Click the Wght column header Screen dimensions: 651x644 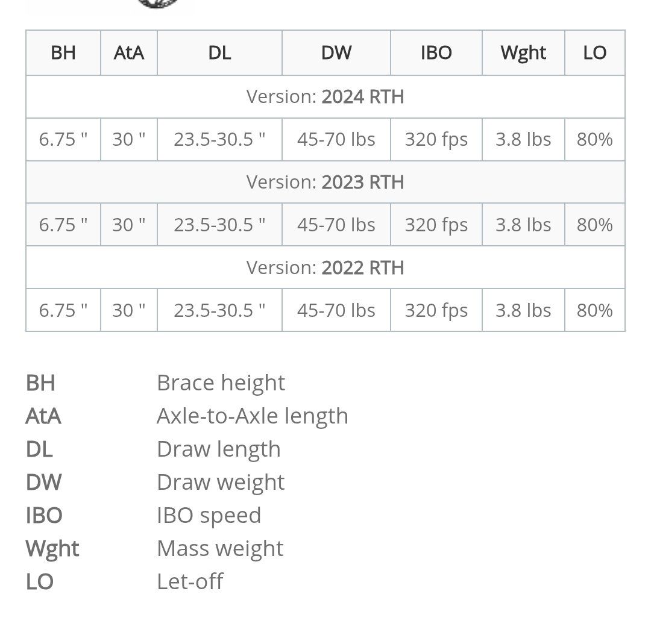pyautogui.click(x=524, y=52)
